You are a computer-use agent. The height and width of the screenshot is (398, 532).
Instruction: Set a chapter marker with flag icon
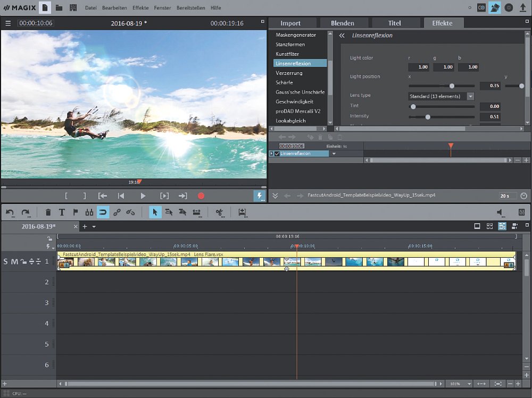(76, 213)
